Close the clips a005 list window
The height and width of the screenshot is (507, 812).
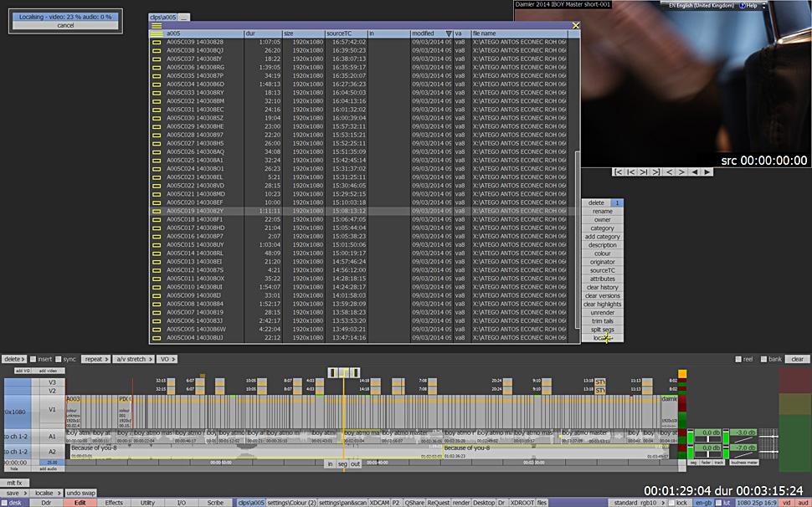pyautogui.click(x=575, y=25)
